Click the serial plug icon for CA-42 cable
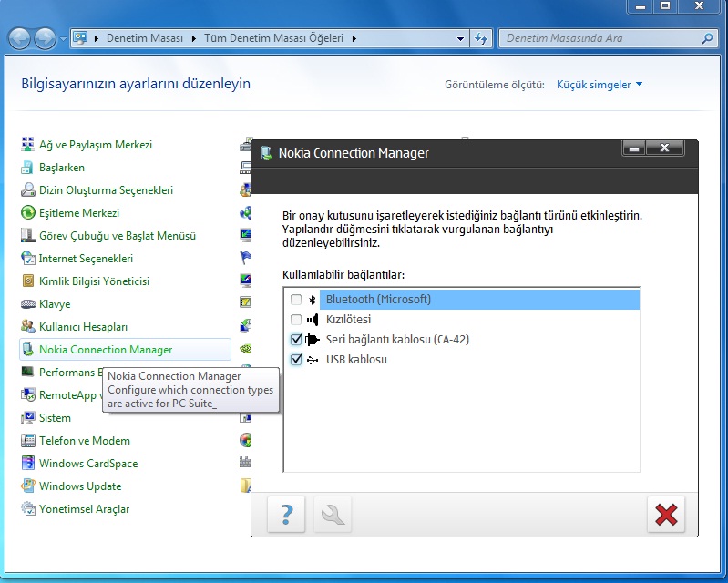728x583 pixels. click(x=312, y=340)
